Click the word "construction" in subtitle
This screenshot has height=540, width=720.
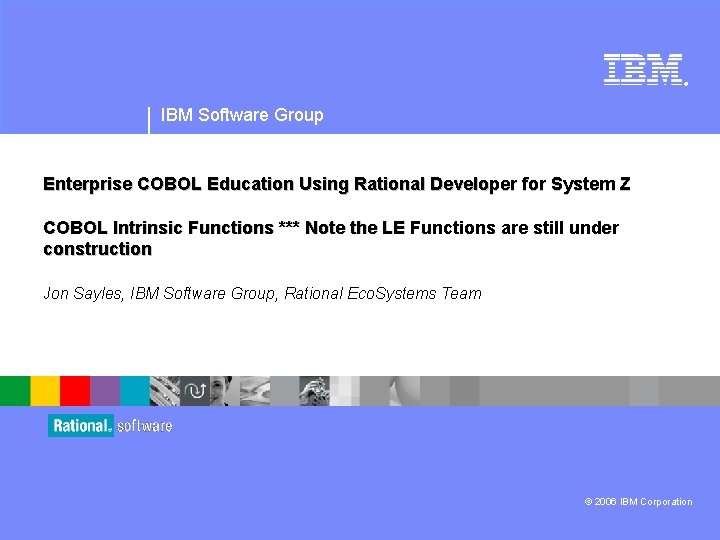click(x=97, y=249)
